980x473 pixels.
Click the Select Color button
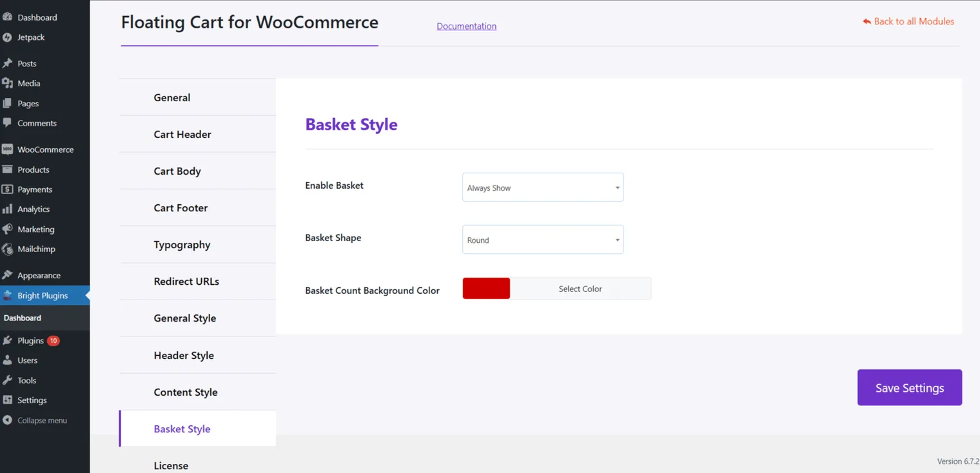pyautogui.click(x=580, y=289)
